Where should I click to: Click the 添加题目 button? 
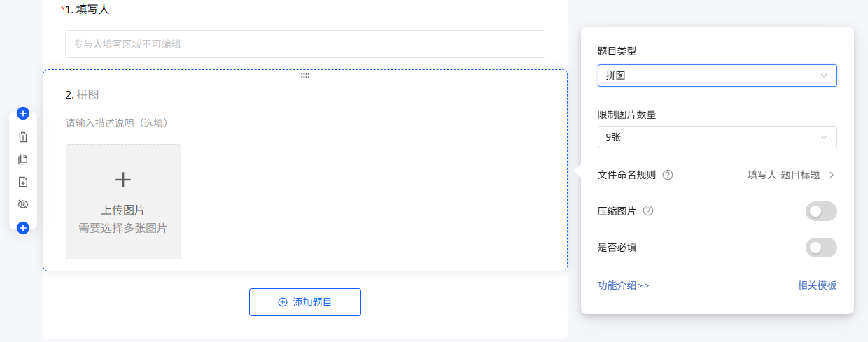click(x=305, y=302)
